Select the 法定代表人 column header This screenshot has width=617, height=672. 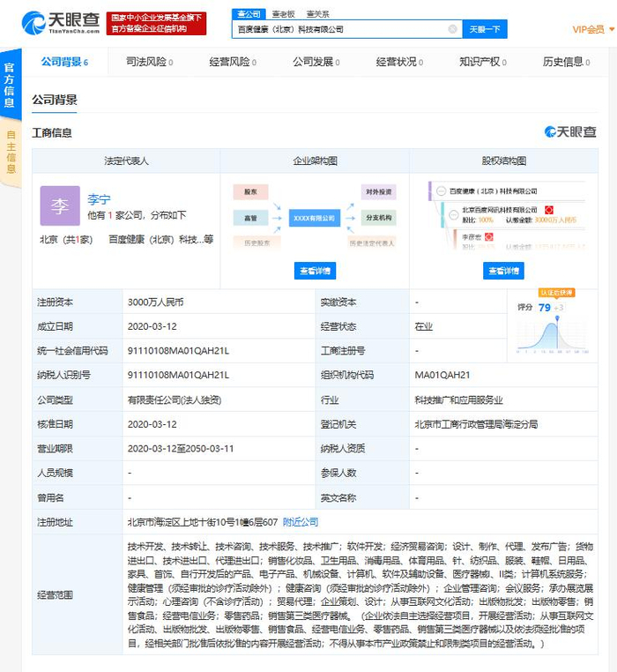tap(126, 161)
